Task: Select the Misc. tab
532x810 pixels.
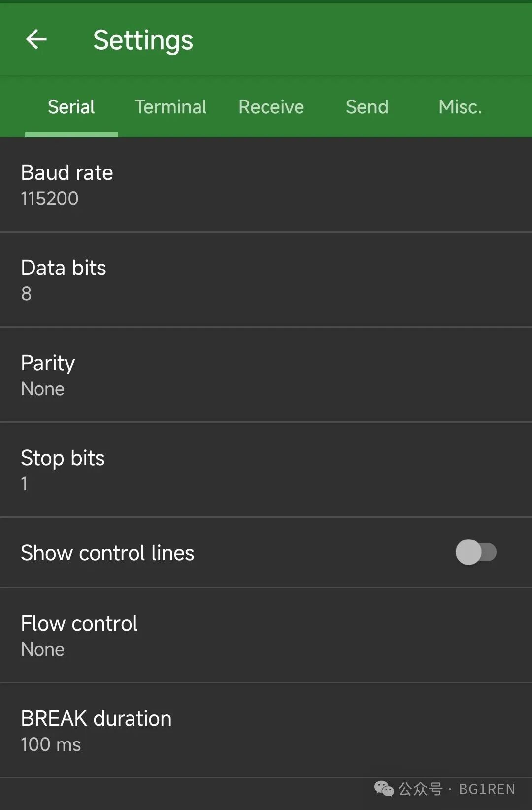Action: tap(460, 107)
